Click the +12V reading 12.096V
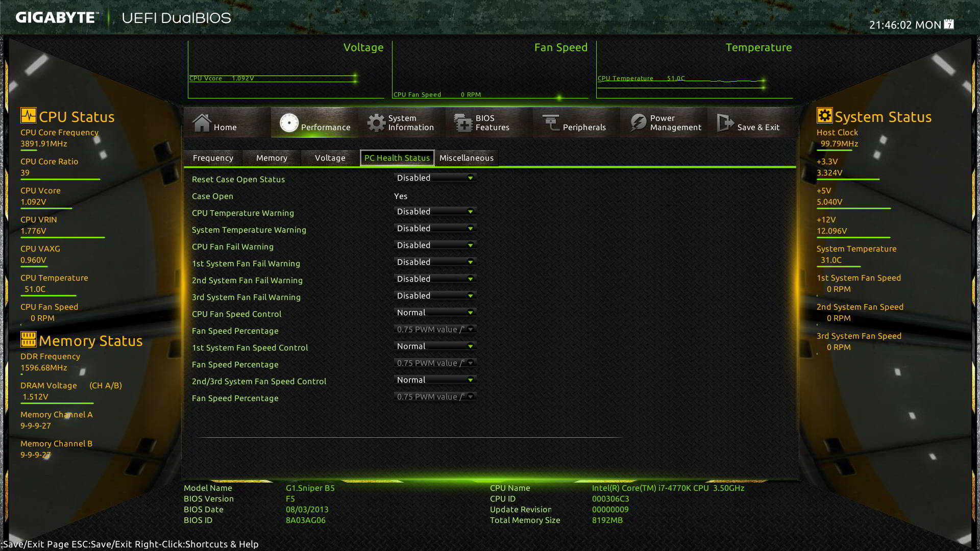Image resolution: width=980 pixels, height=551 pixels. point(831,231)
